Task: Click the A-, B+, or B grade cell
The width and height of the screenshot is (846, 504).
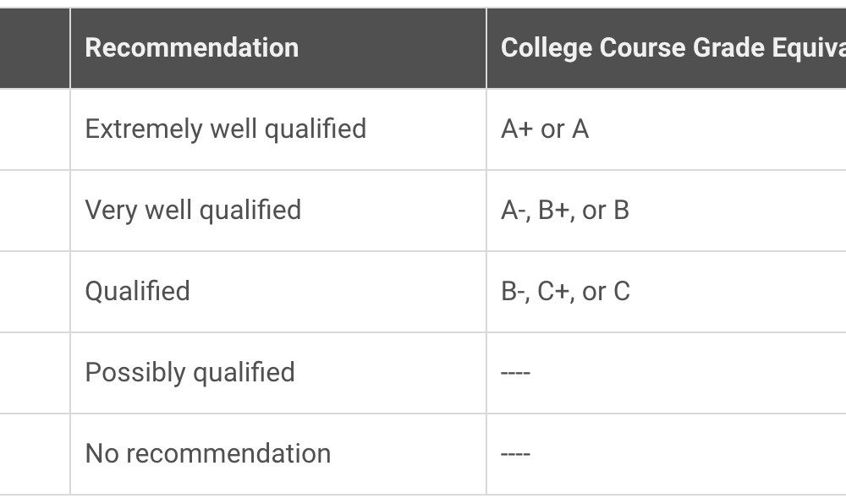Action: pos(667,211)
